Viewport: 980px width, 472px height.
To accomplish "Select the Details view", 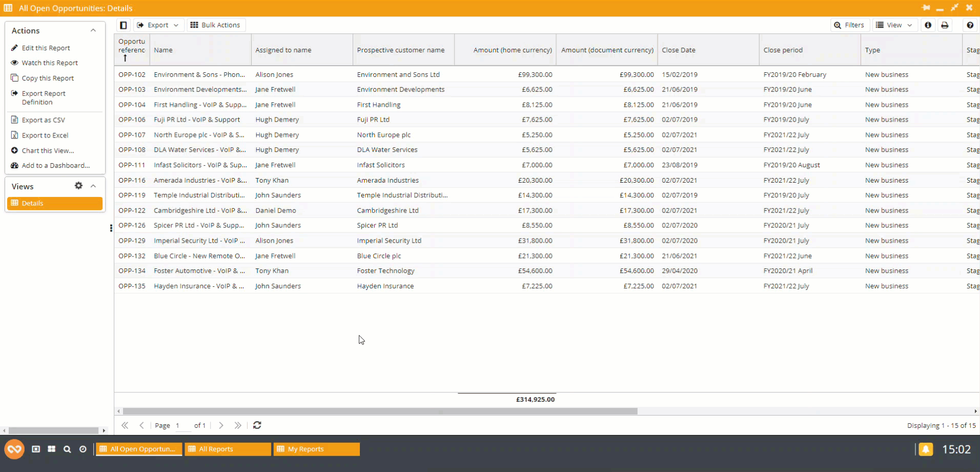I will click(x=55, y=203).
